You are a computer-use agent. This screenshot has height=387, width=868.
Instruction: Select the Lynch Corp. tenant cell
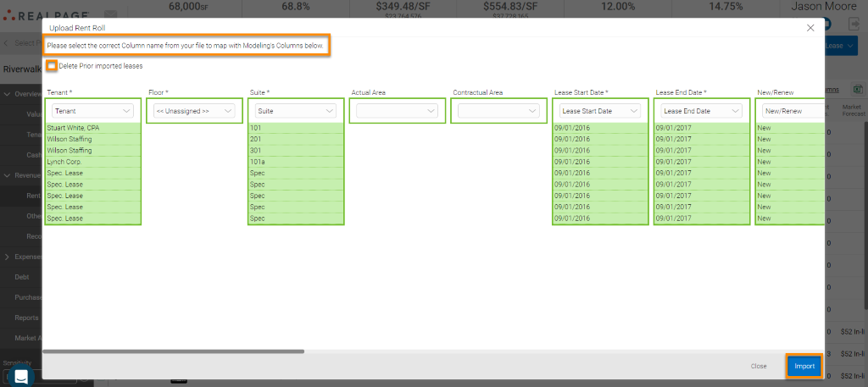93,162
